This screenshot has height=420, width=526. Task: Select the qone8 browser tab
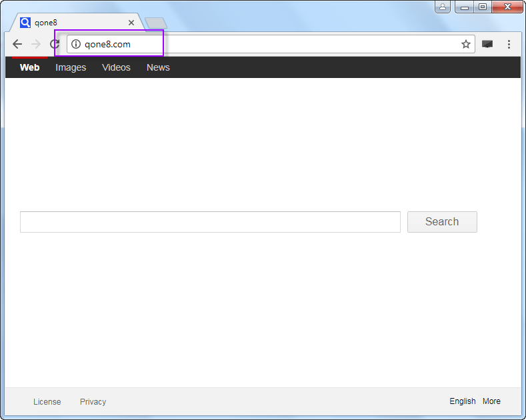pos(77,23)
